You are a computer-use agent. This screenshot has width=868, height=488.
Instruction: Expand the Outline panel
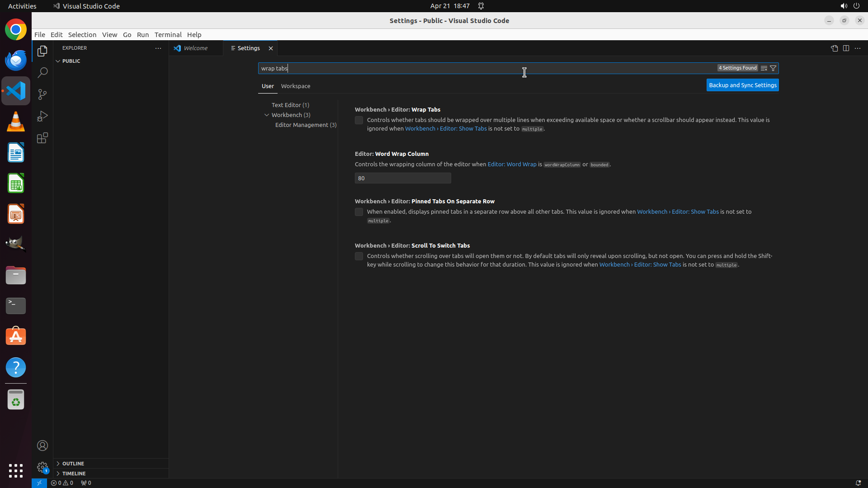point(73,464)
